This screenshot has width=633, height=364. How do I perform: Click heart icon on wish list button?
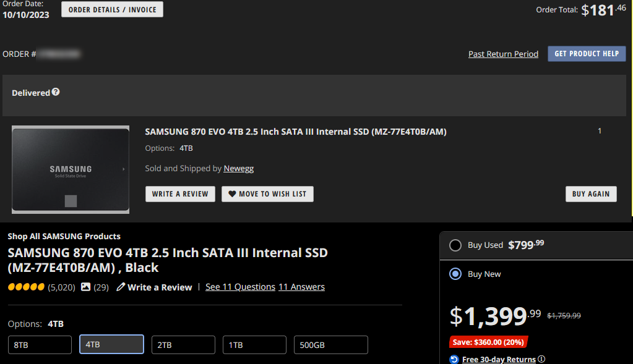click(232, 194)
